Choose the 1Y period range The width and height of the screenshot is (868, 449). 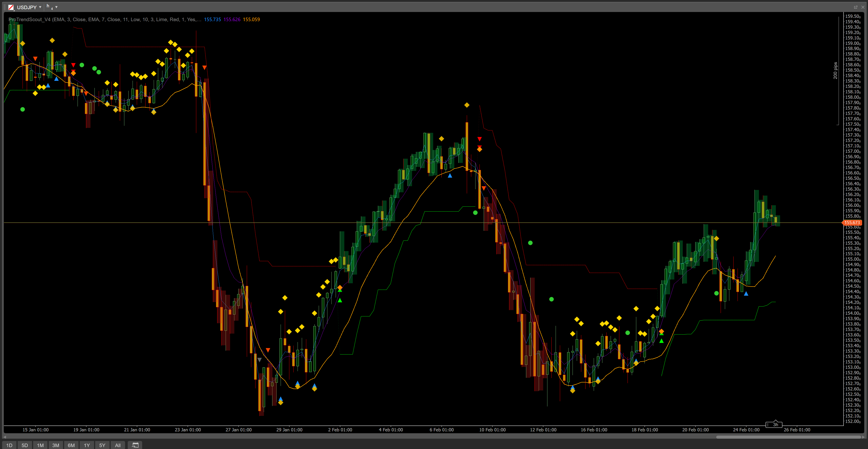[86, 445]
